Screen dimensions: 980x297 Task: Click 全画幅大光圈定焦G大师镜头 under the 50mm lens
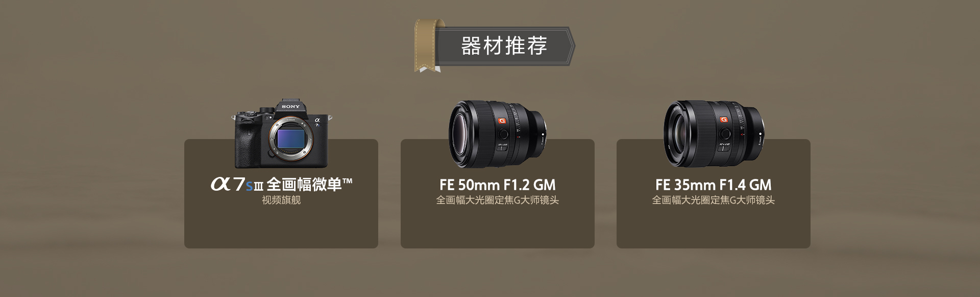(x=498, y=200)
